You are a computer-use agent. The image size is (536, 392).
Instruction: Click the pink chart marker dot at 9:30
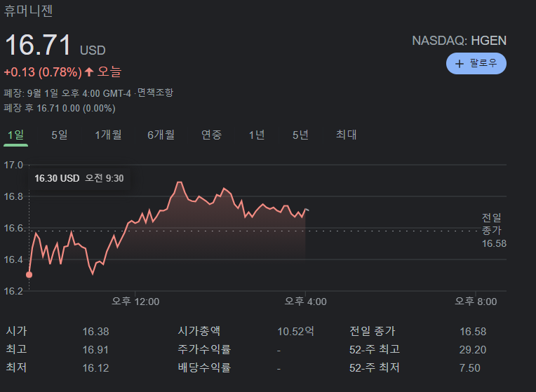click(29, 275)
